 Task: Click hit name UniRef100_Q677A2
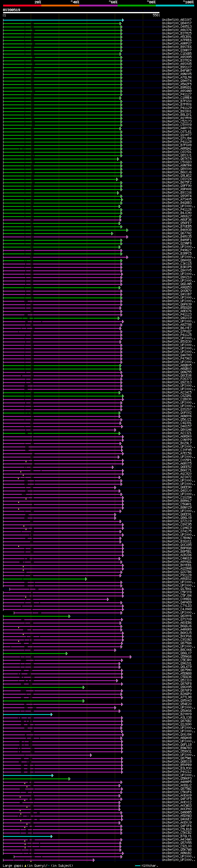click(x=177, y=233)
